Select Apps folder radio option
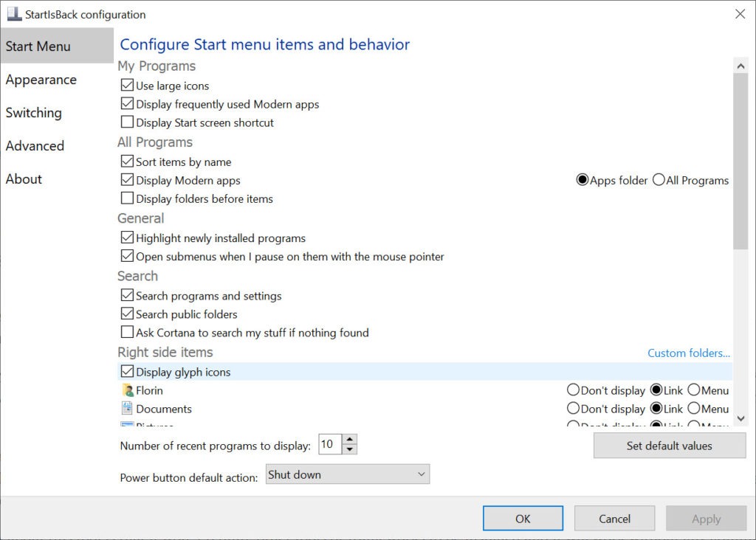Image resolution: width=756 pixels, height=540 pixels. 583,180
